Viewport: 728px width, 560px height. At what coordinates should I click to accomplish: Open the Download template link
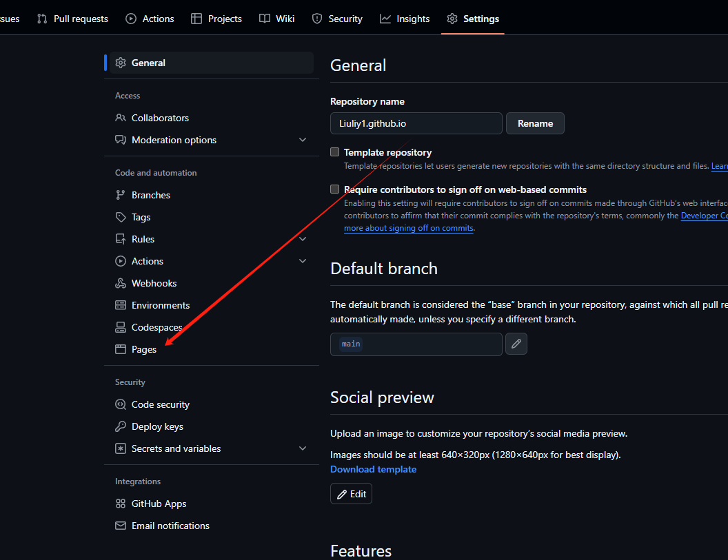(x=373, y=469)
